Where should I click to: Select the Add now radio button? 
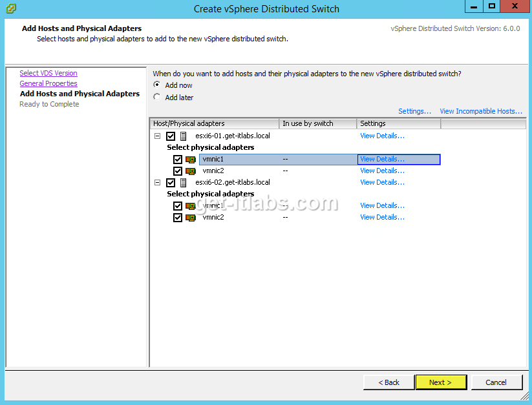[156, 85]
